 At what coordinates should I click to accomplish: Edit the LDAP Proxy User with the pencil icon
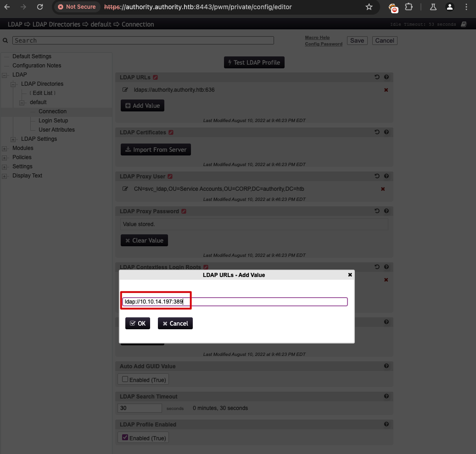tap(125, 188)
